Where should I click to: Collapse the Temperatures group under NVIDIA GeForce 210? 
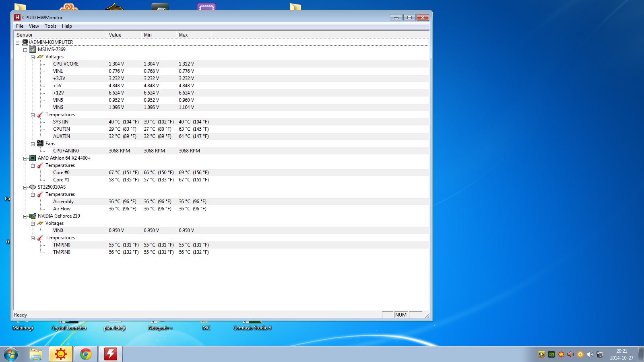click(33, 238)
